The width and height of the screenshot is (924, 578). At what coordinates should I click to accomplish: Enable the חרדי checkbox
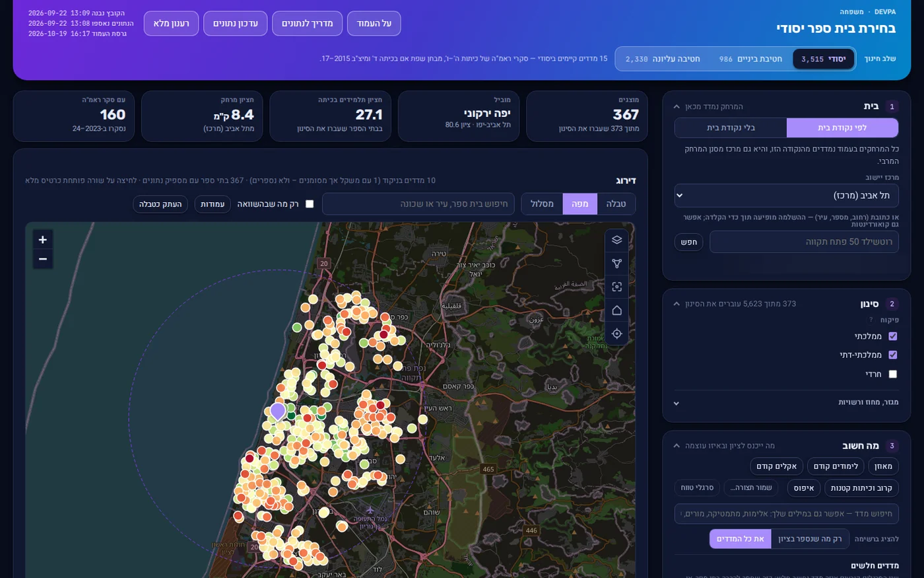tap(892, 374)
